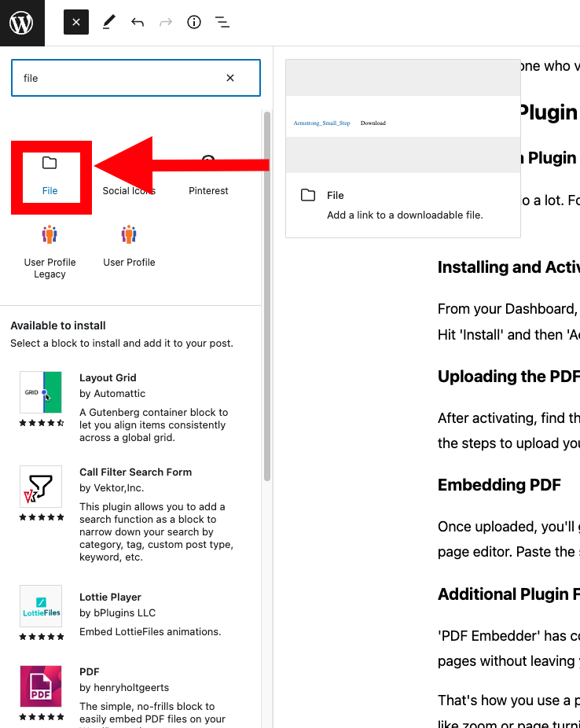This screenshot has height=728, width=580.
Task: Open the List View icon
Action: click(x=222, y=22)
